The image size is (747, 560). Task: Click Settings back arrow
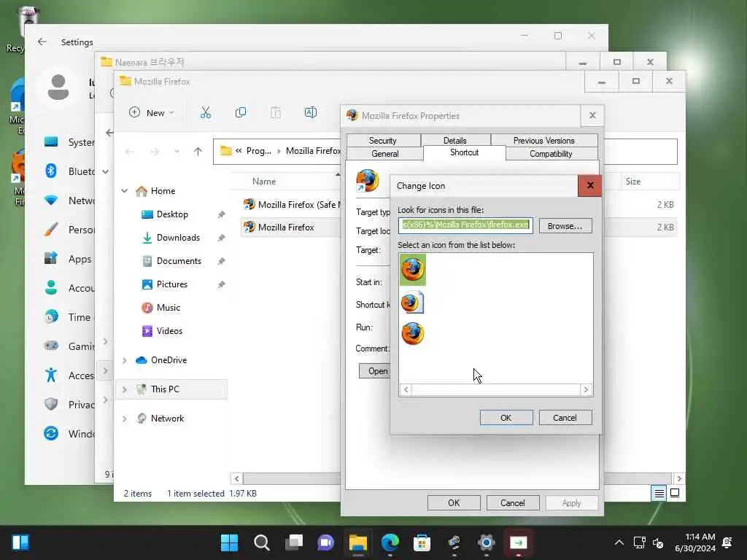pyautogui.click(x=42, y=42)
